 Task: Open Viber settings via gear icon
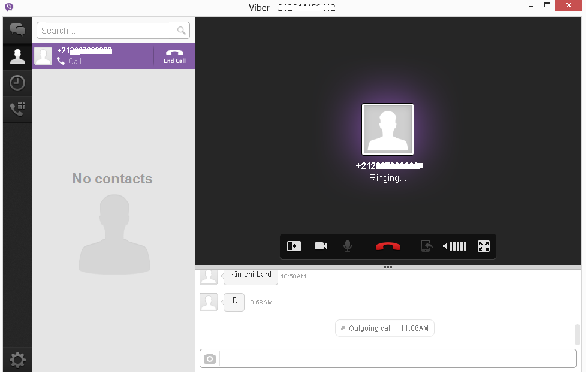[17, 359]
